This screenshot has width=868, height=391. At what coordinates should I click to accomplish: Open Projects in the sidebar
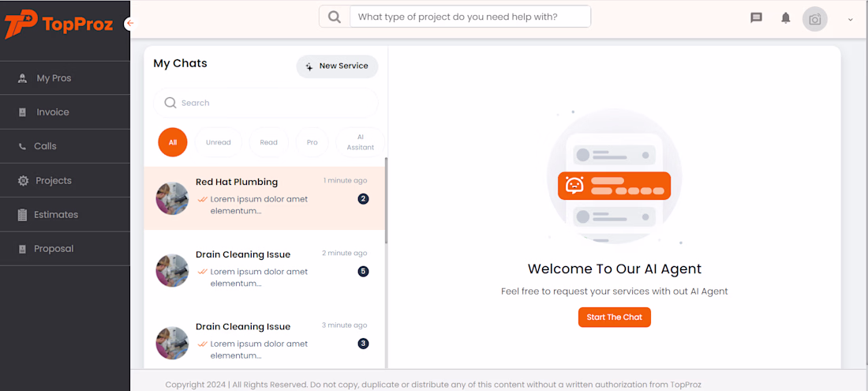pyautogui.click(x=65, y=181)
